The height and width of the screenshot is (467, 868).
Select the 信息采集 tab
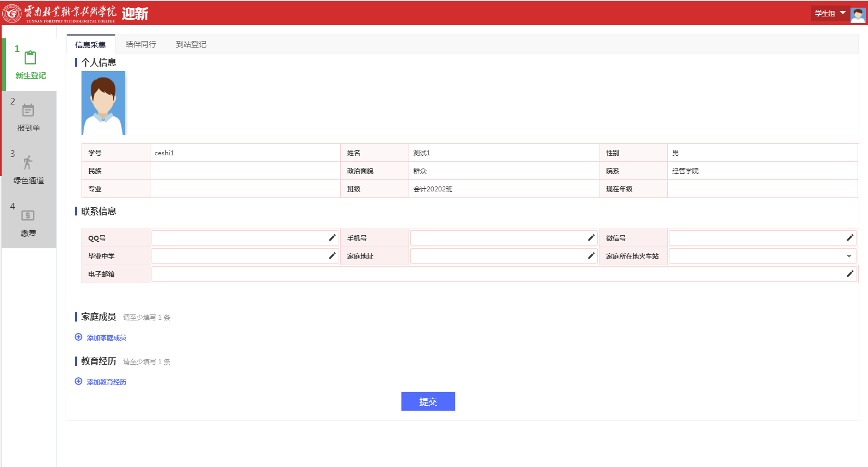coord(90,45)
